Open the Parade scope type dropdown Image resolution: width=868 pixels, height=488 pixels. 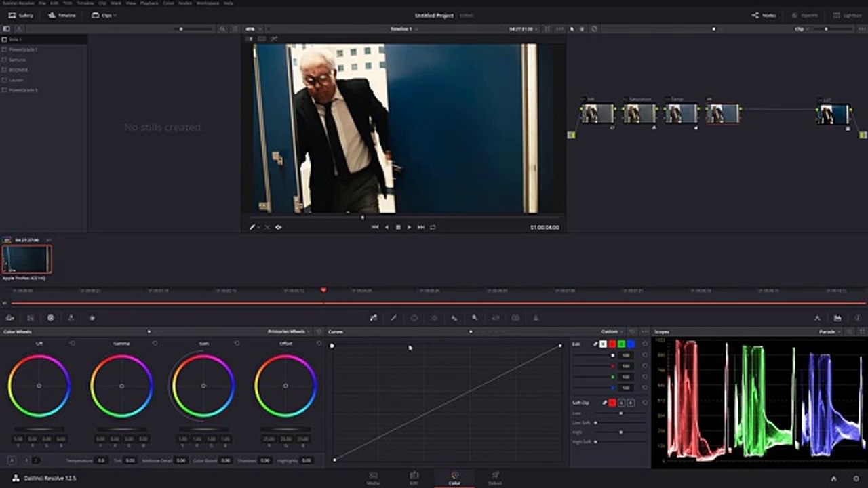point(829,331)
